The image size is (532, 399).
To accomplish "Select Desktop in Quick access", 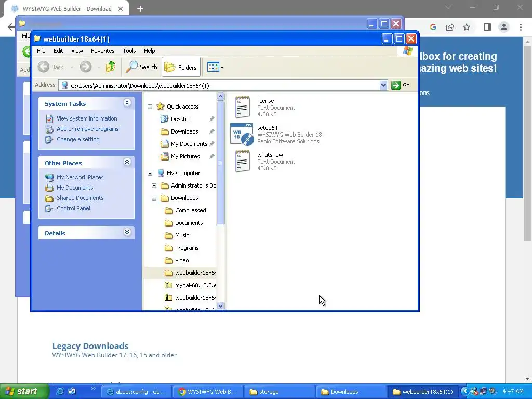I will pos(181,119).
